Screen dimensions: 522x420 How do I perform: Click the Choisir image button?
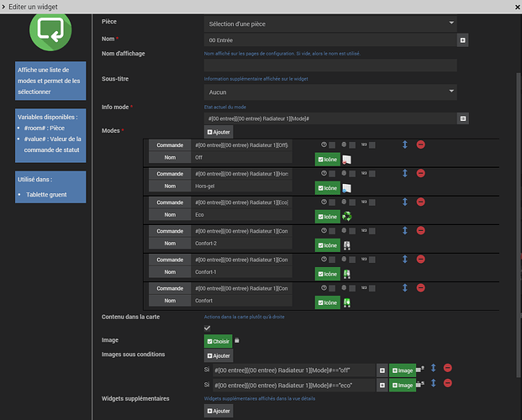218,341
